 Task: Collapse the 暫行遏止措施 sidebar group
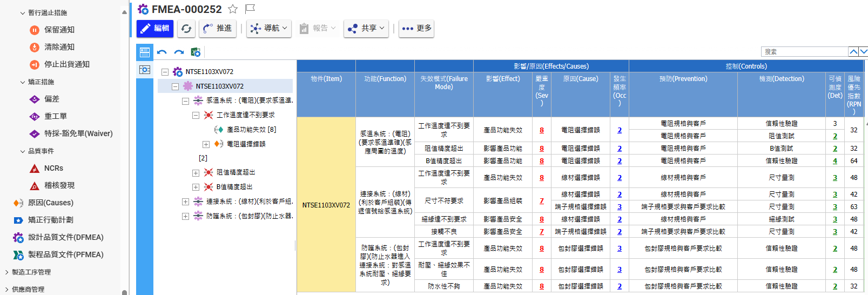(23, 13)
